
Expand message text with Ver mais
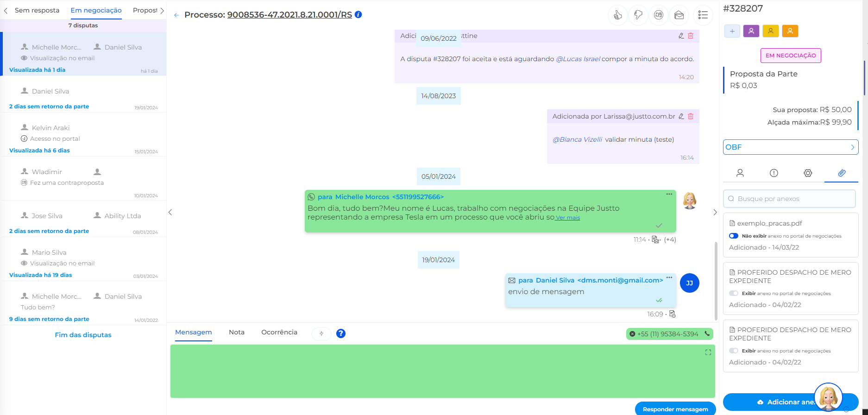click(x=568, y=218)
